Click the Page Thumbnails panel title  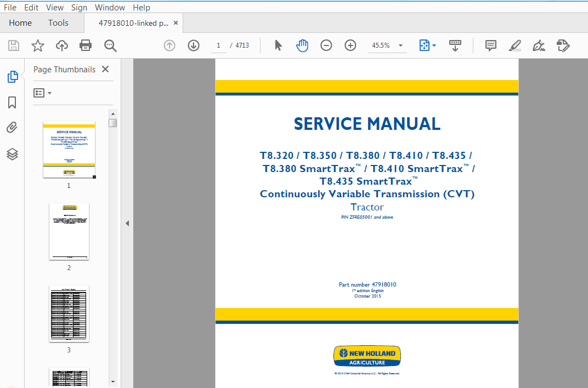coord(65,70)
